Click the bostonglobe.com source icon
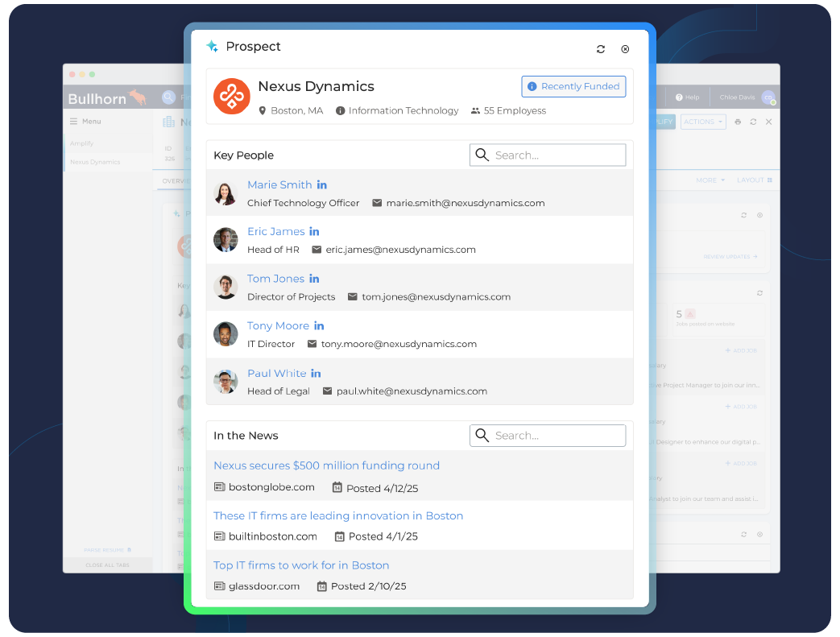Viewport: 840px width, 637px height. 219,487
